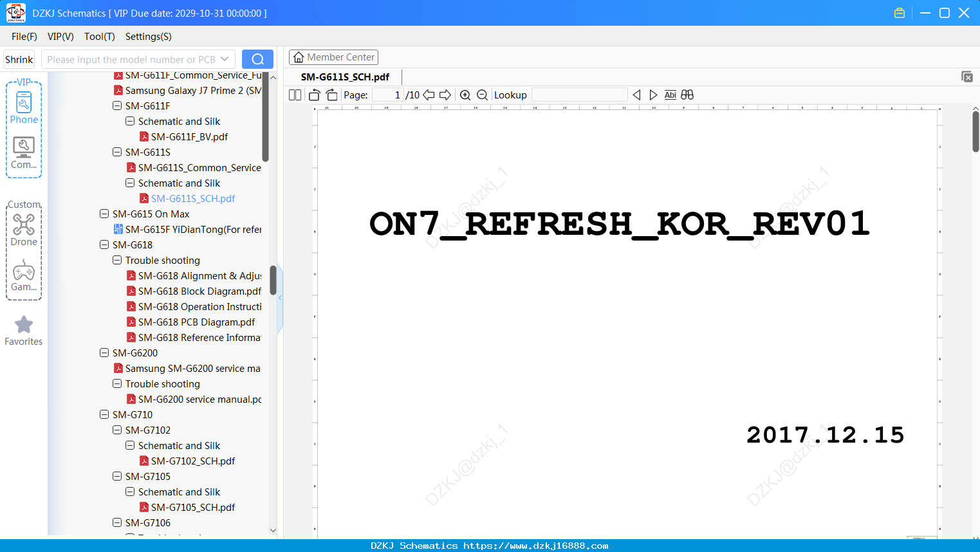Click the Shrink button
The height and width of the screenshot is (552, 980).
coord(19,59)
